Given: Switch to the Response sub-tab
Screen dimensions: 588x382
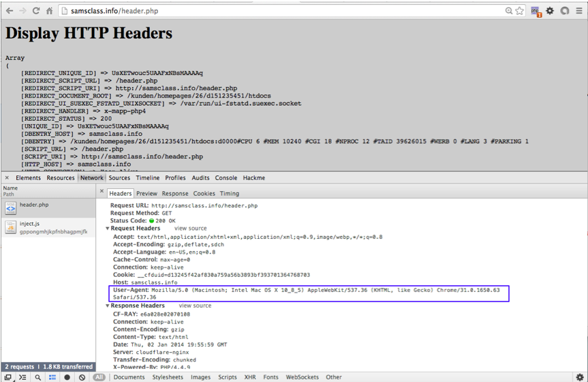Looking at the screenshot, I should (x=175, y=194).
